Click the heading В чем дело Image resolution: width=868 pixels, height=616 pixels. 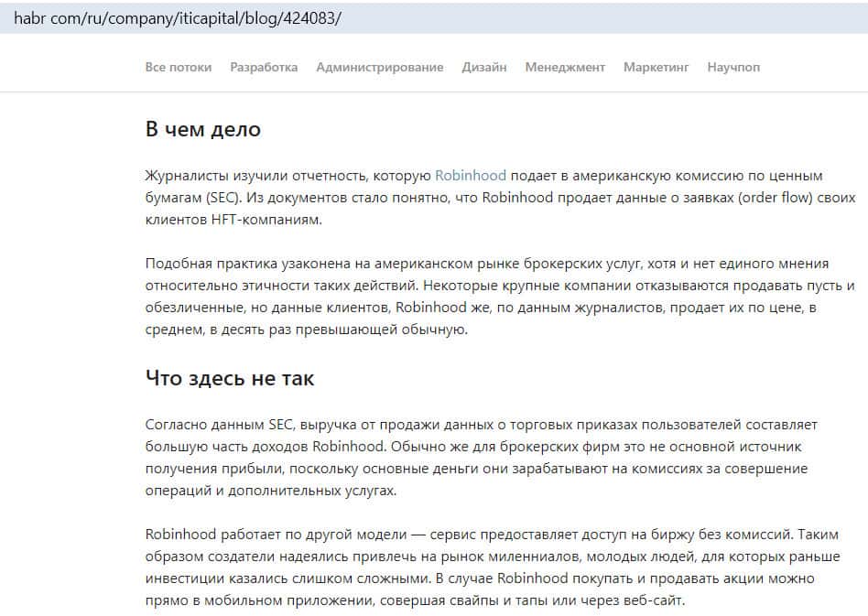pyautogui.click(x=202, y=129)
